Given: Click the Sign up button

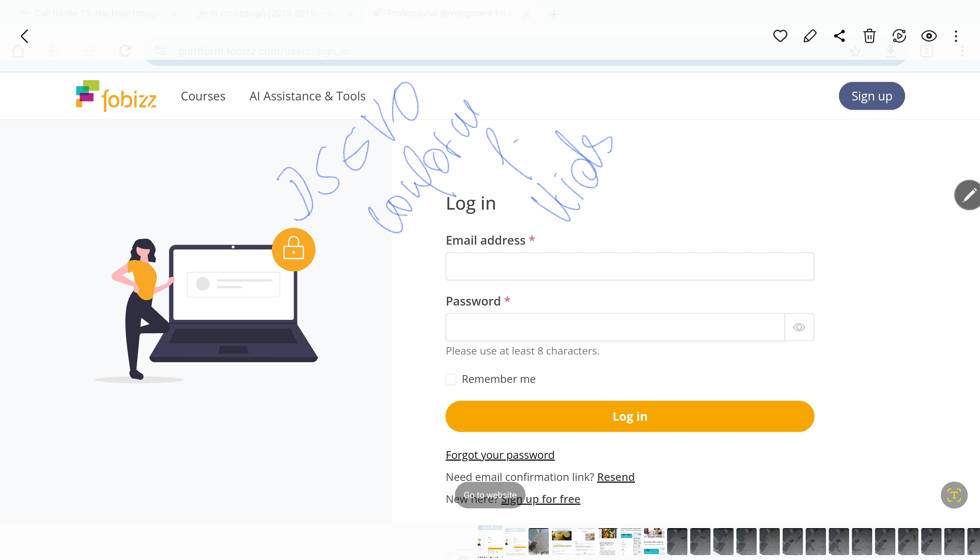Looking at the screenshot, I should [x=871, y=96].
